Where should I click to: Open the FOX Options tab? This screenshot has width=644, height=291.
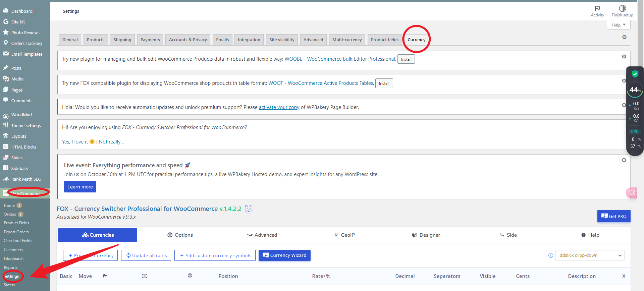coord(180,235)
